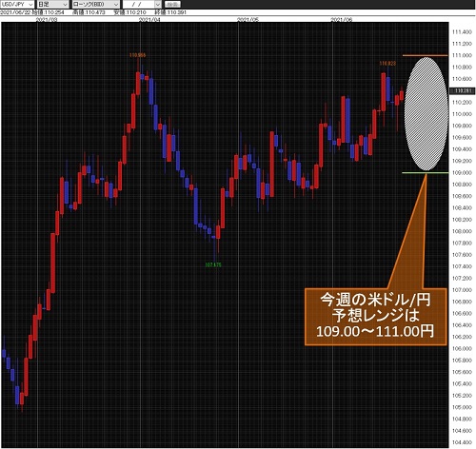Click the 111.400 price axis label
The width and height of the screenshot is (476, 449).
pyautogui.click(x=462, y=32)
